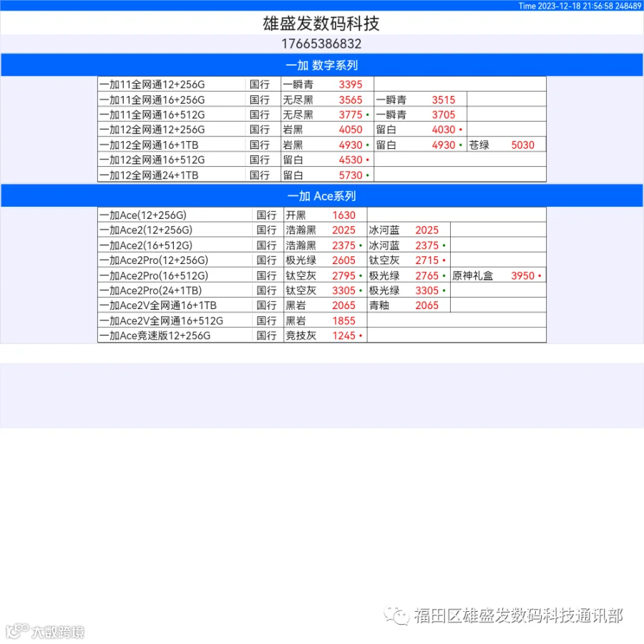Select phone number 17665386832

[x=321, y=44]
